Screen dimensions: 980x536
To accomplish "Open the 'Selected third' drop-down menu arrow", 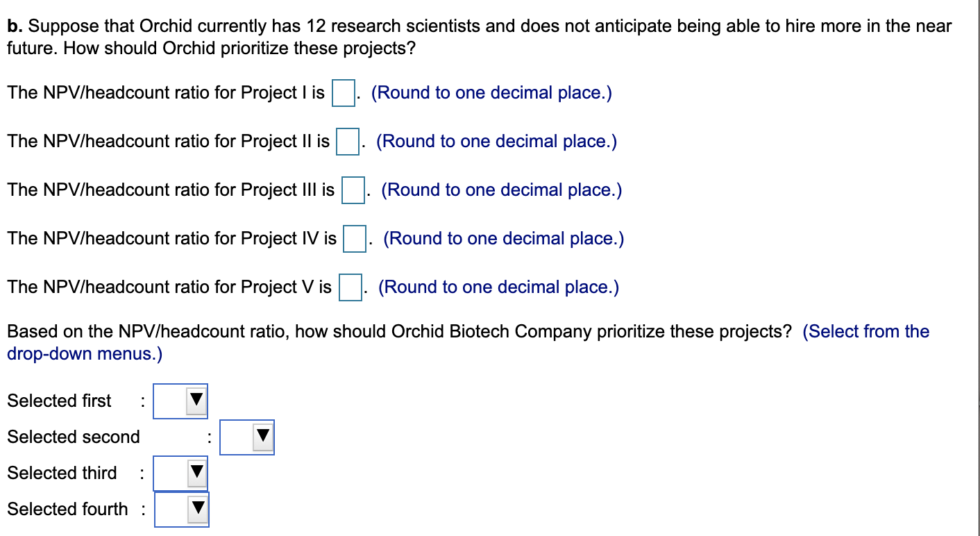I will (x=197, y=474).
